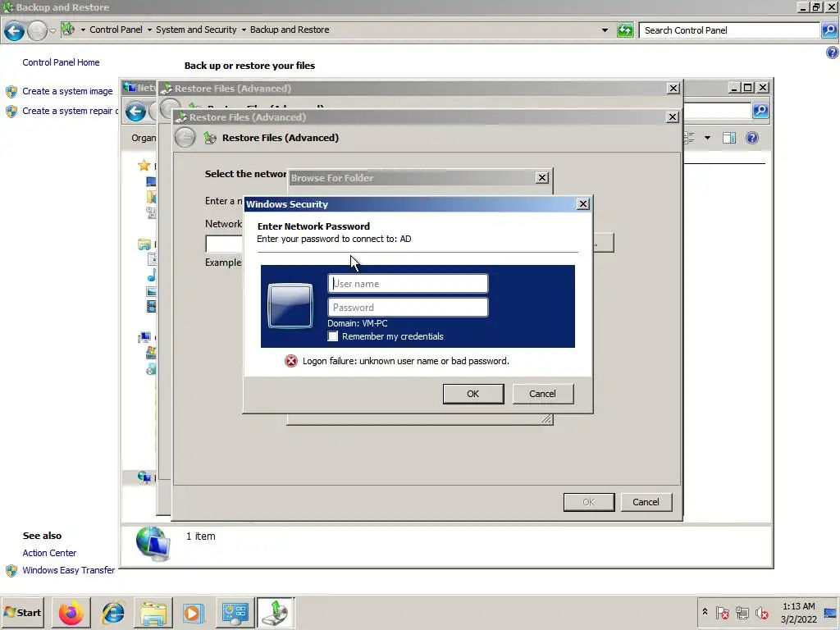Click Control Panel in address breadcrumb

pos(116,30)
